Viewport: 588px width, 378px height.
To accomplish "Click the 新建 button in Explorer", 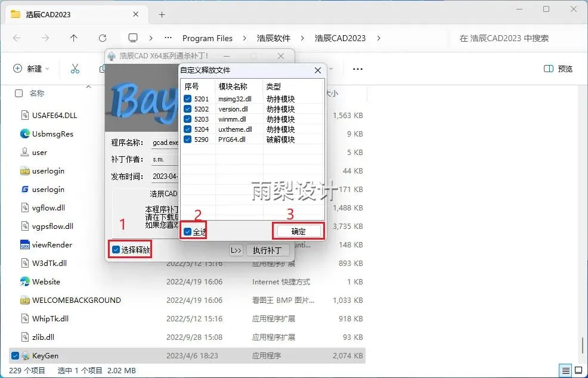I will [31, 69].
